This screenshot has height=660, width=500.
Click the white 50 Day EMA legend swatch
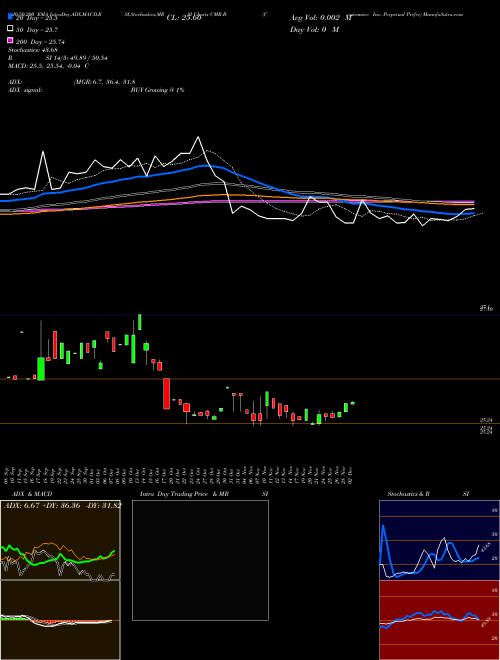click(x=10, y=28)
